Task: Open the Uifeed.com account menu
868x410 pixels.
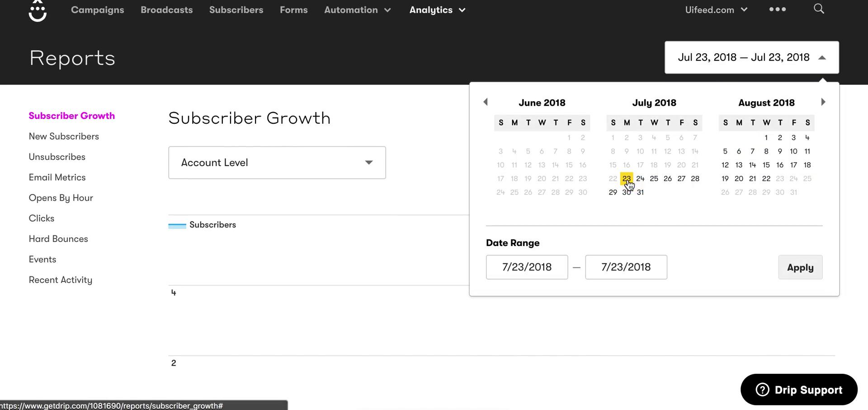Action: tap(716, 10)
